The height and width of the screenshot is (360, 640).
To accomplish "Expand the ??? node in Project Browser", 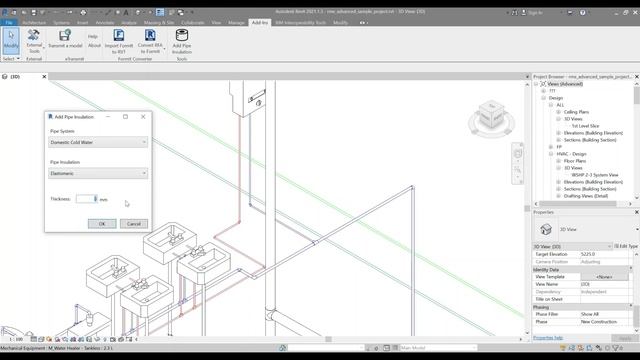I will (x=543, y=91).
